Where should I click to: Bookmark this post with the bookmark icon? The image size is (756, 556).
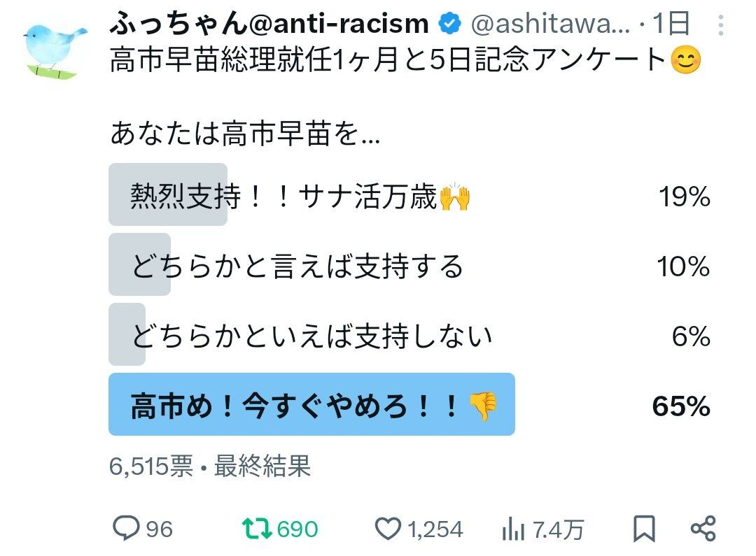644,529
